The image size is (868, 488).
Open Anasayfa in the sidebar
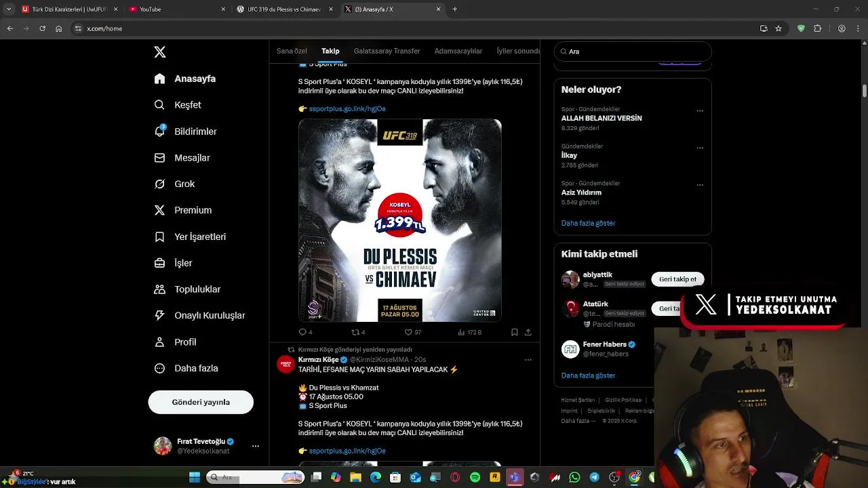point(185,79)
